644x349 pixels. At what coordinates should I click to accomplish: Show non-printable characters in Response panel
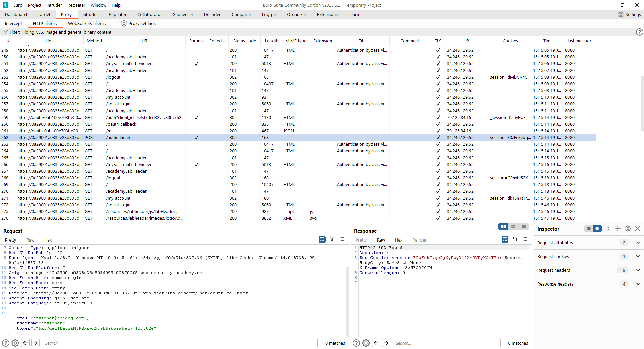[x=515, y=239]
